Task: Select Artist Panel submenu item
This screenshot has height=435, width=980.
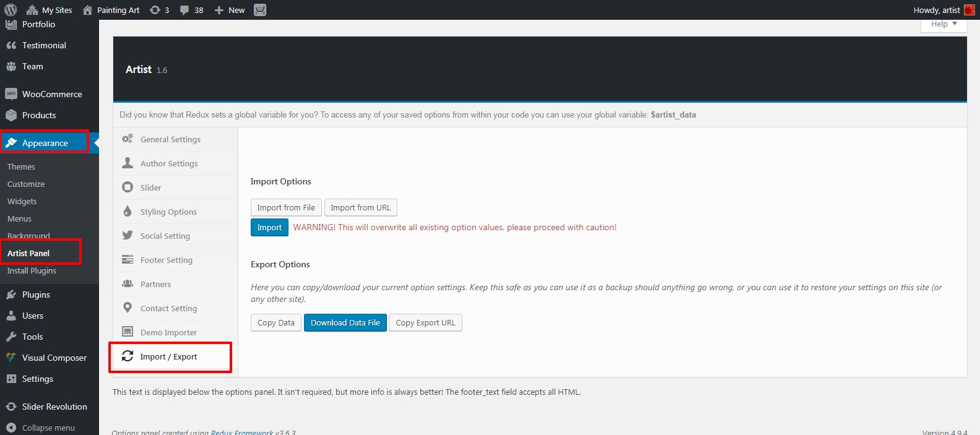Action: 28,253
